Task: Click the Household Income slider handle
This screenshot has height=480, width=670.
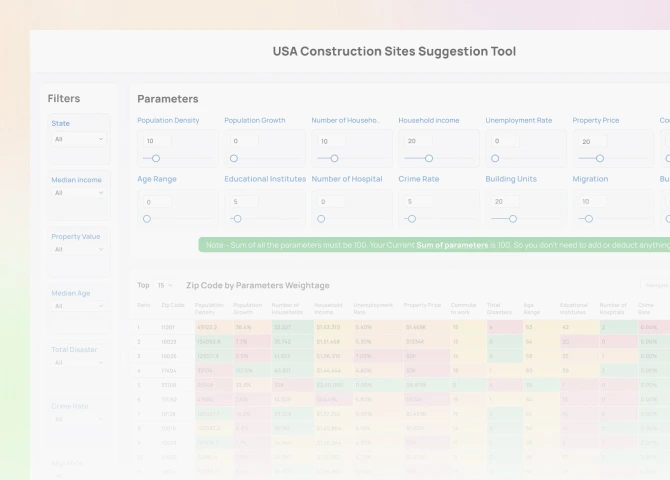Action: (429, 158)
